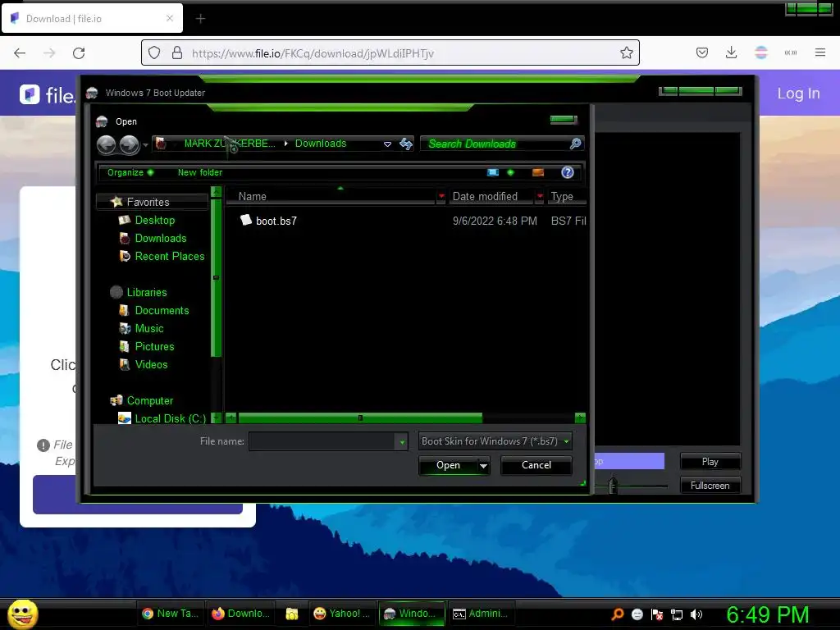This screenshot has height=630, width=840.
Task: Sort by Date modified column
Action: point(491,197)
